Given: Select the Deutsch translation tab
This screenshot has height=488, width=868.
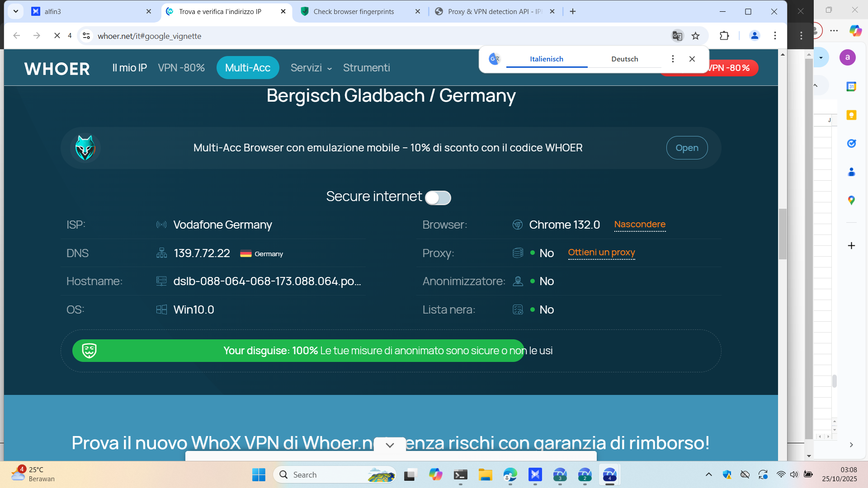Looking at the screenshot, I should (x=624, y=59).
